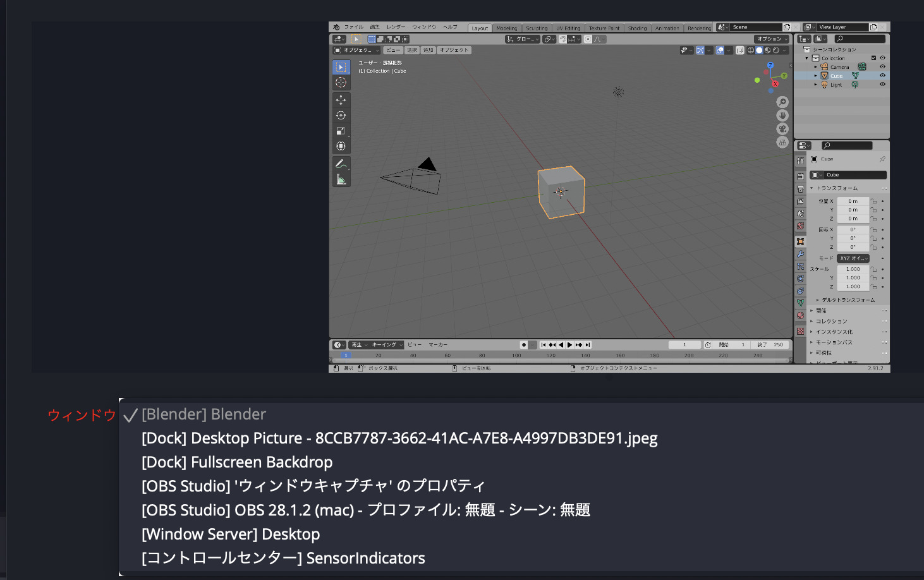Select the Blender Annotate tool icon
This screenshot has width=924, height=580.
click(341, 164)
